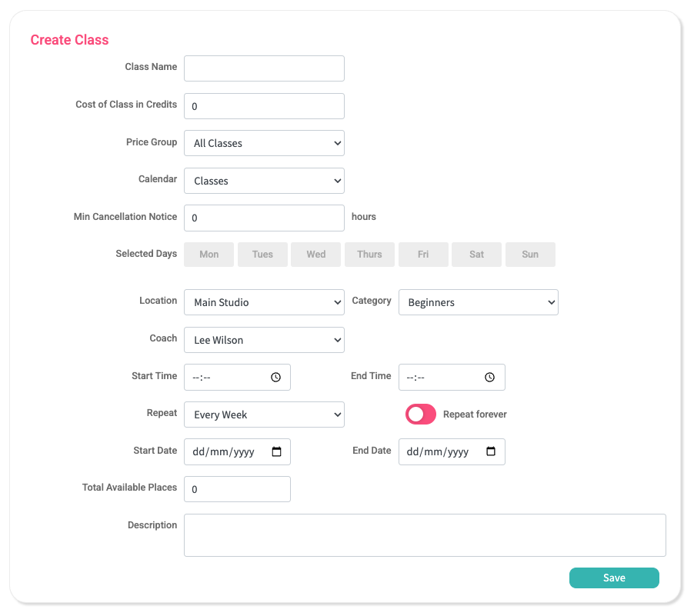Click the Class Name text field
This screenshot has height=616, width=694.
tap(264, 68)
